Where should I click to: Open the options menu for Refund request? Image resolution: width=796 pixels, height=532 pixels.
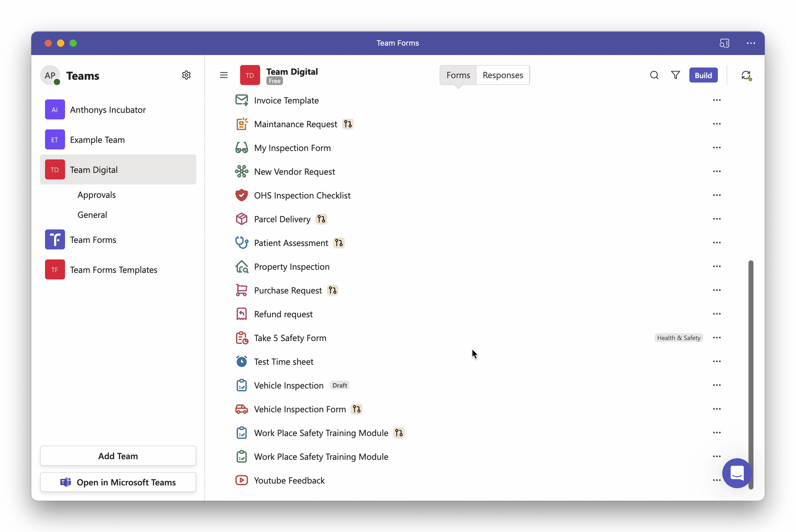point(717,314)
